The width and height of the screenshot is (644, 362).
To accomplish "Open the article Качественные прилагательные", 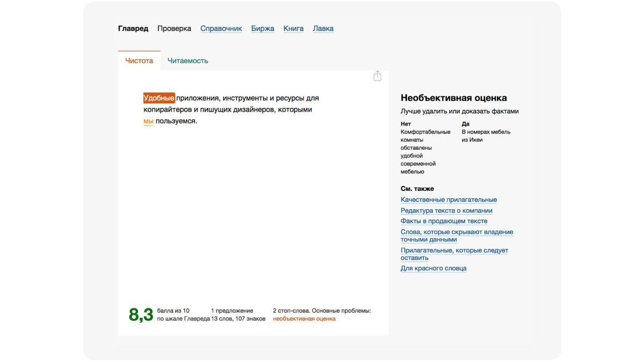I will [x=449, y=199].
